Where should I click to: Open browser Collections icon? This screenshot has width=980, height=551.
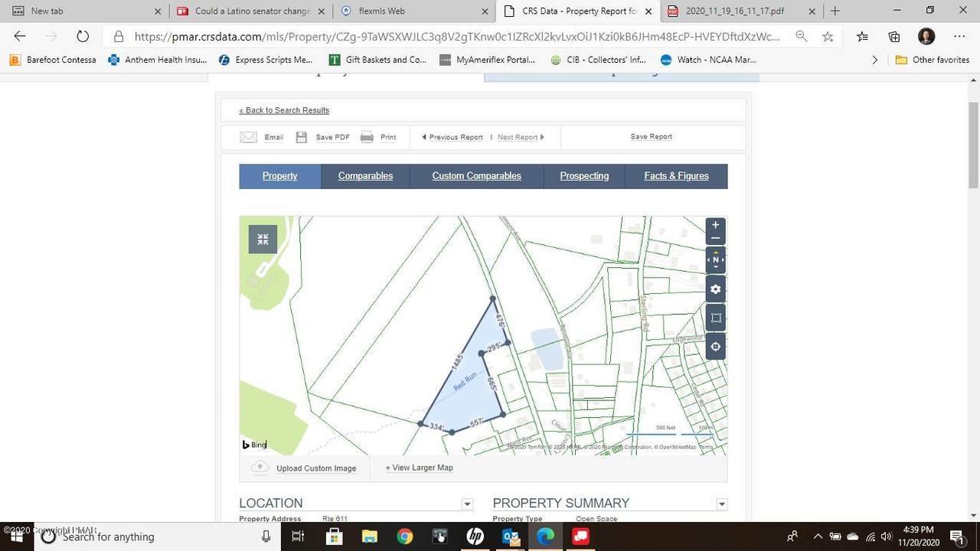coord(894,36)
